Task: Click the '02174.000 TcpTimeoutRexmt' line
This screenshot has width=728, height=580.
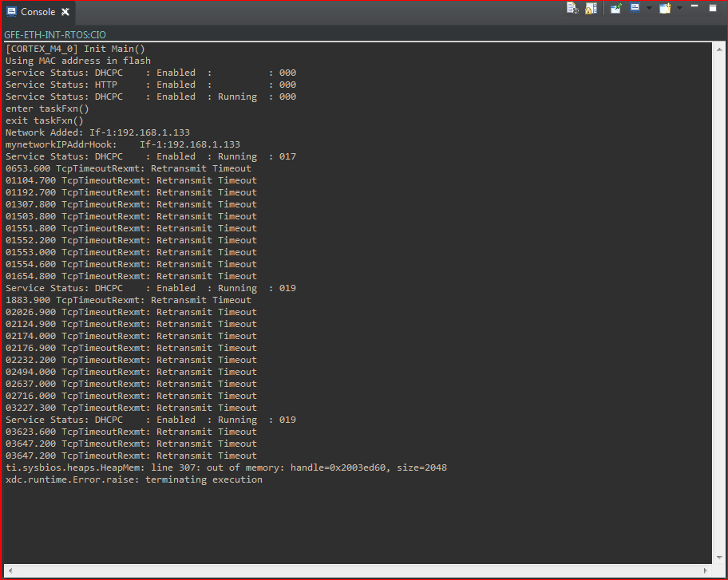Action: (x=131, y=336)
